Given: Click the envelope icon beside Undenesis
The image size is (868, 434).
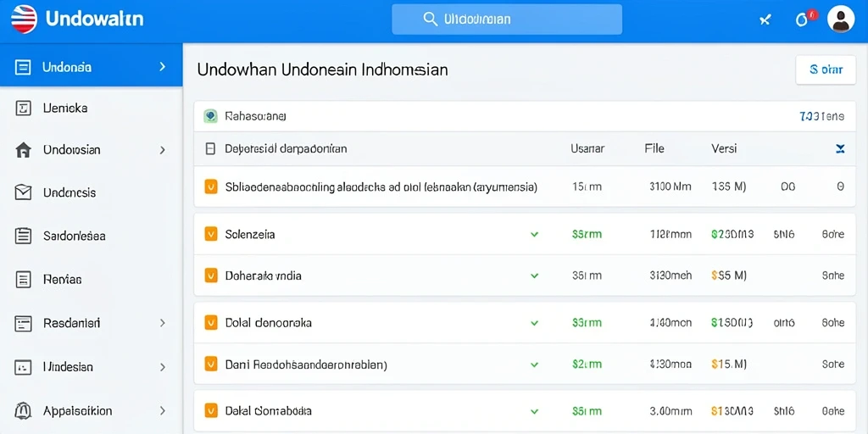Looking at the screenshot, I should (23, 192).
